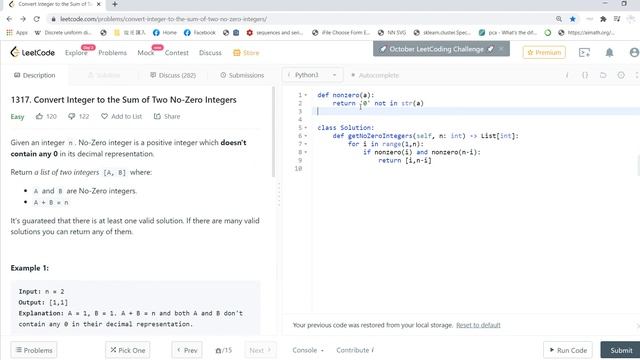Viewport: 640px width, 360px height.
Task: Open Problems nav item
Action: point(112,53)
